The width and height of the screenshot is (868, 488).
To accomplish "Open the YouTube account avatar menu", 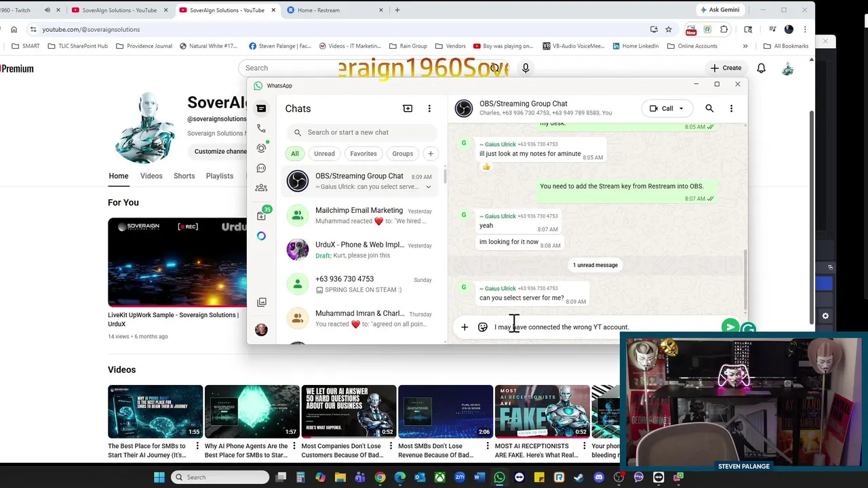I will coord(787,68).
